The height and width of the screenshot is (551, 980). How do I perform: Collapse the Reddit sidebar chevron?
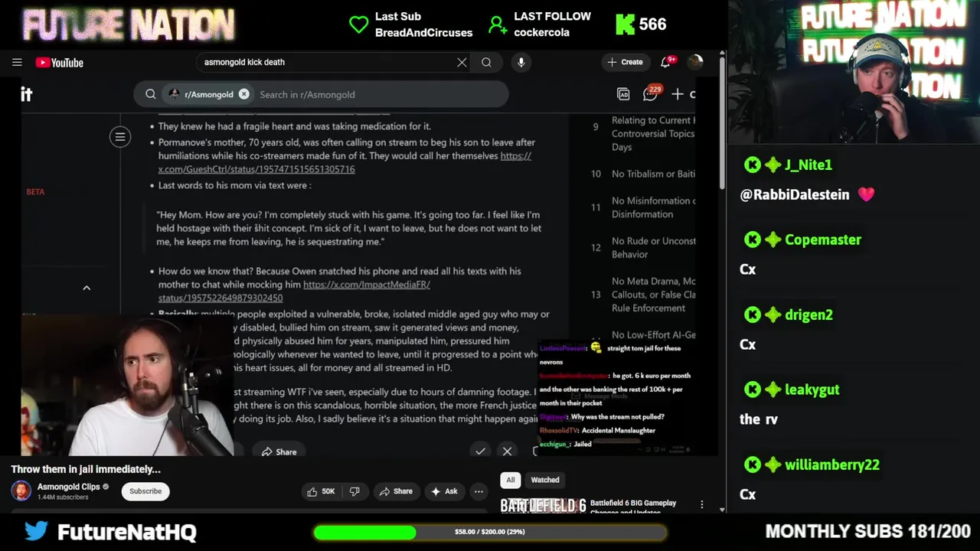tap(87, 288)
